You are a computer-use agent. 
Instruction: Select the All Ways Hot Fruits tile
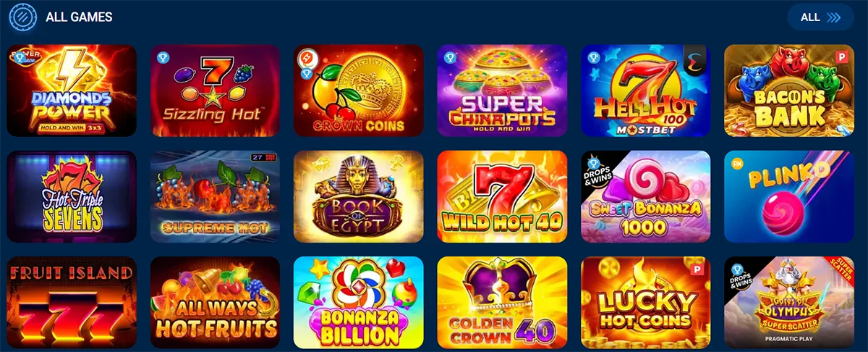pyautogui.click(x=215, y=303)
